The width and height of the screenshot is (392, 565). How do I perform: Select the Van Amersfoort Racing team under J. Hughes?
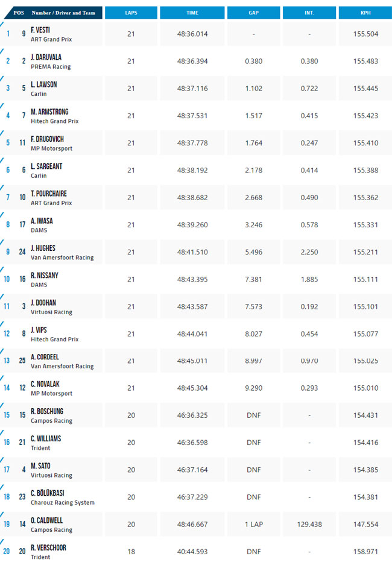(62, 257)
